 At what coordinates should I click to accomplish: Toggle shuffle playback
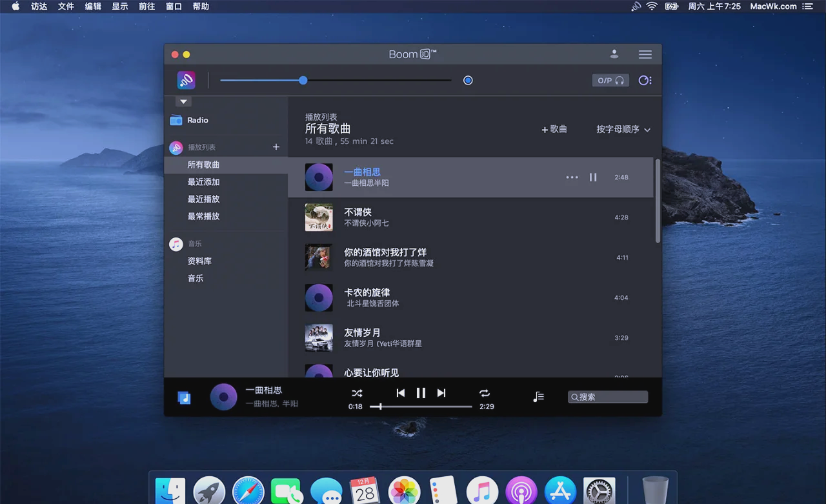coord(357,393)
